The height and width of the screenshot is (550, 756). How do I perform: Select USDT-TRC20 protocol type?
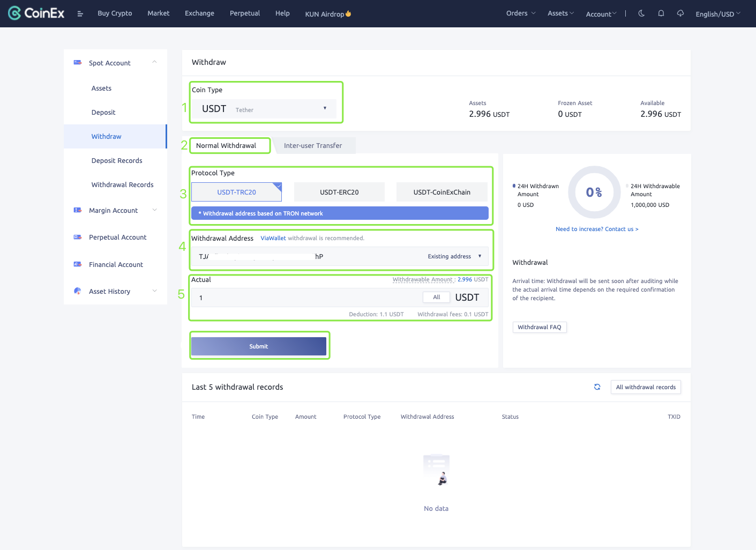pyautogui.click(x=236, y=192)
